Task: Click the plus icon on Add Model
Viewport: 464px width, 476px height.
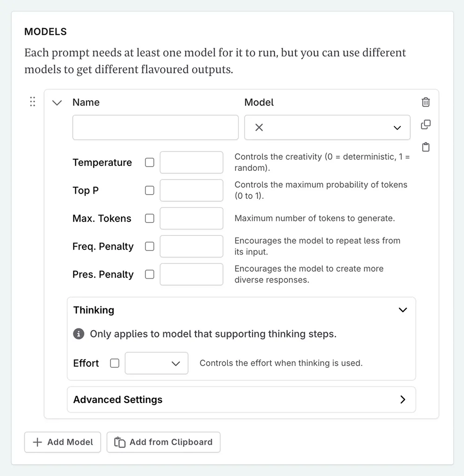Action: coord(37,442)
